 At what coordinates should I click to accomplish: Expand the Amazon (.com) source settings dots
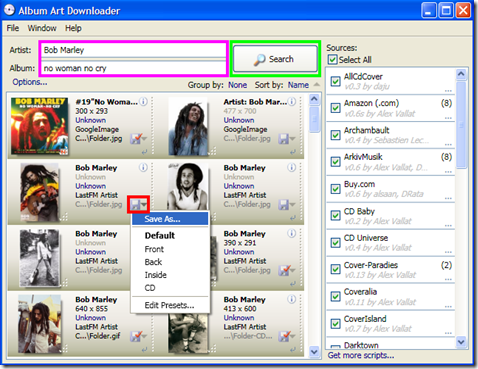(x=448, y=117)
